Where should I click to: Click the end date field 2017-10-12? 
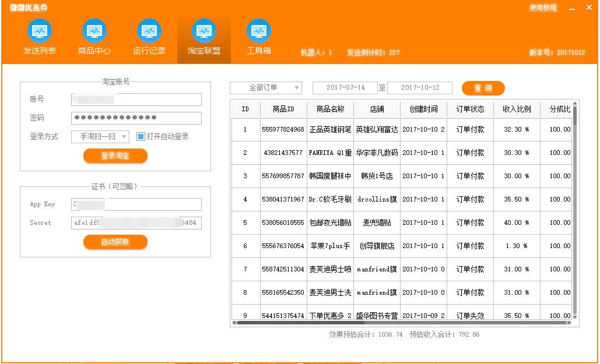(x=418, y=87)
